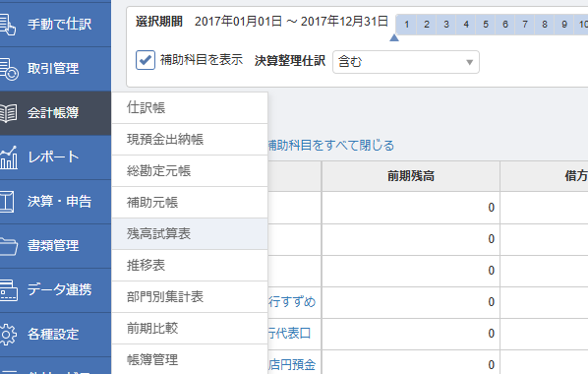Click the 各種設定 gear icon

coord(8,335)
